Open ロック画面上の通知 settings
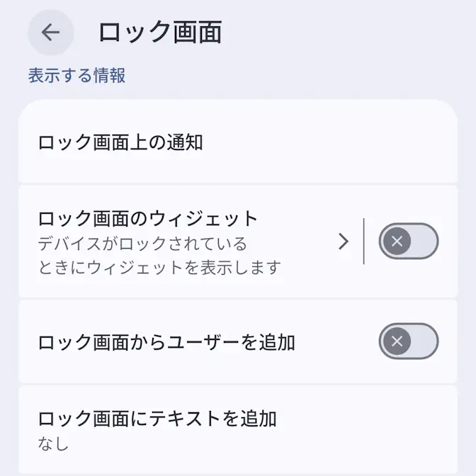This screenshot has width=476, height=476. pos(120,142)
